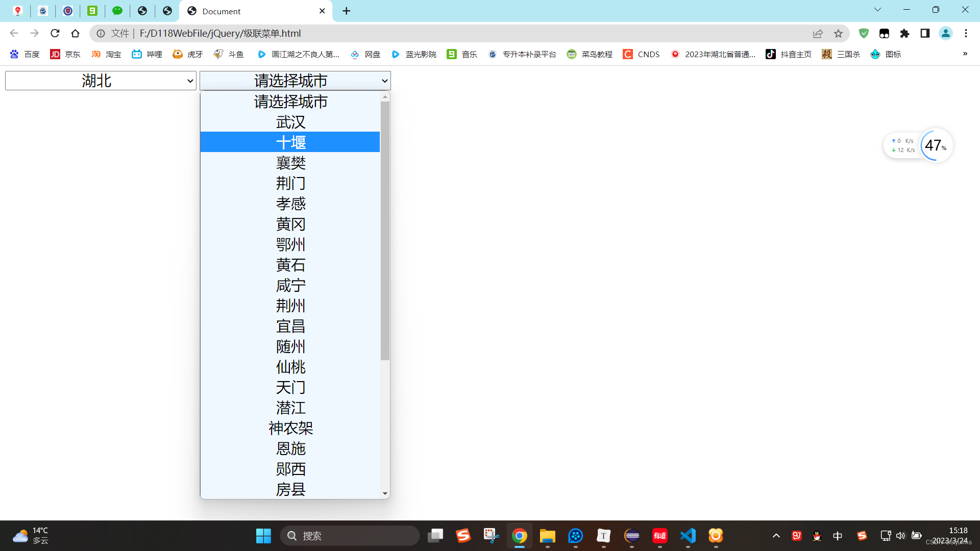Screen dimensions: 980x551
Task: Open the Chrome three-dot menu
Action: [966, 33]
